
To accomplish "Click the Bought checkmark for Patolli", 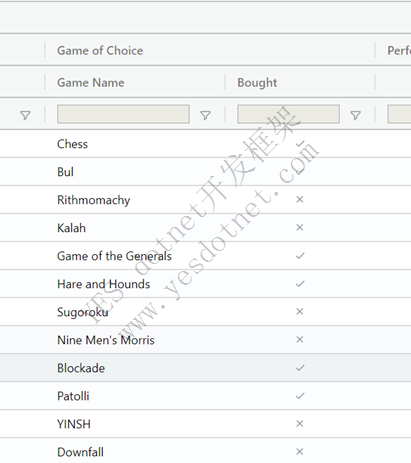I will (x=300, y=396).
